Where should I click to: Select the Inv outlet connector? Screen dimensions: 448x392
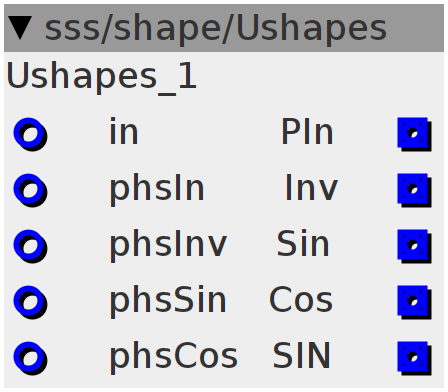(414, 190)
